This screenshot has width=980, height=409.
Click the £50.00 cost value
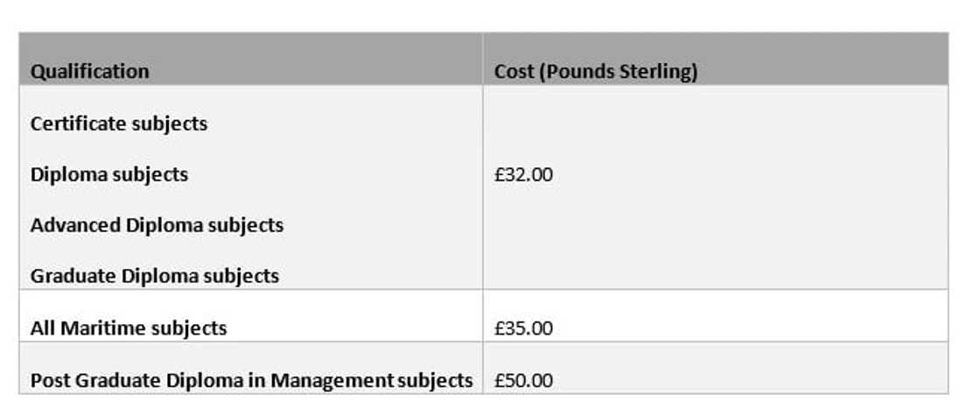pos(523,381)
